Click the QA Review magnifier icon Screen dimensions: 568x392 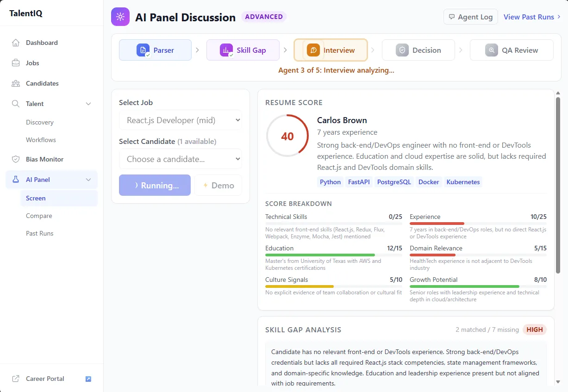coord(492,50)
